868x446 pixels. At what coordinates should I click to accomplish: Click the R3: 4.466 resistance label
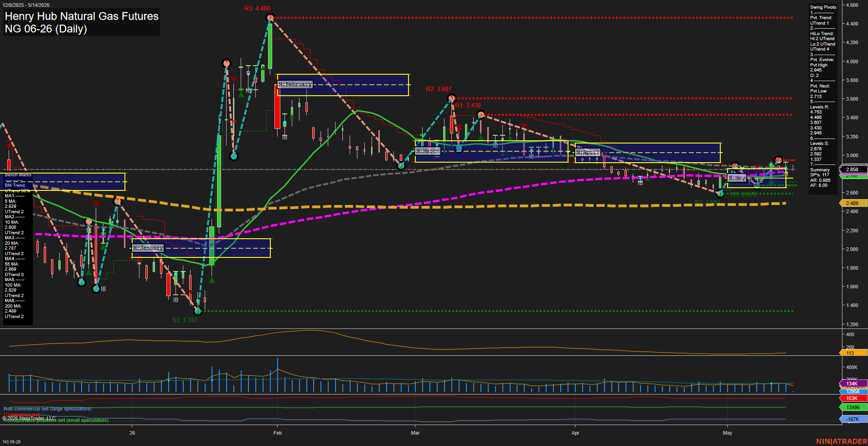(x=257, y=9)
